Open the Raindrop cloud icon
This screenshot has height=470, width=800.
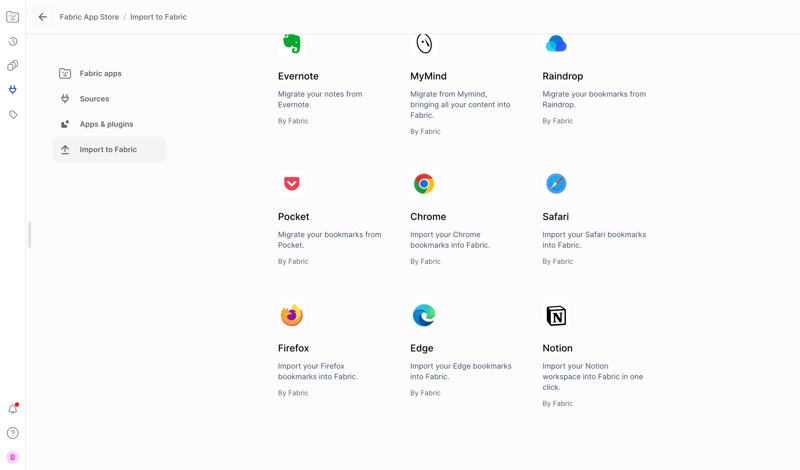[x=556, y=43]
